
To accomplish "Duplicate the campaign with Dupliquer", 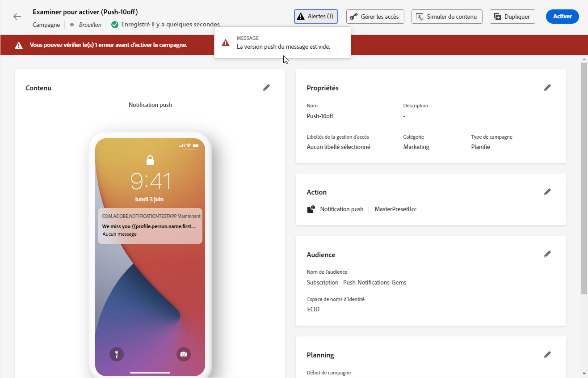I will click(x=512, y=17).
